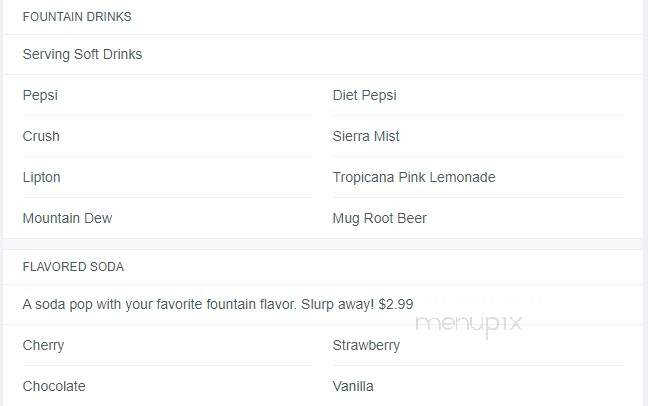This screenshot has height=406, width=648.
Task: Click Tropicana Pink Lemonade item
Action: 414,177
